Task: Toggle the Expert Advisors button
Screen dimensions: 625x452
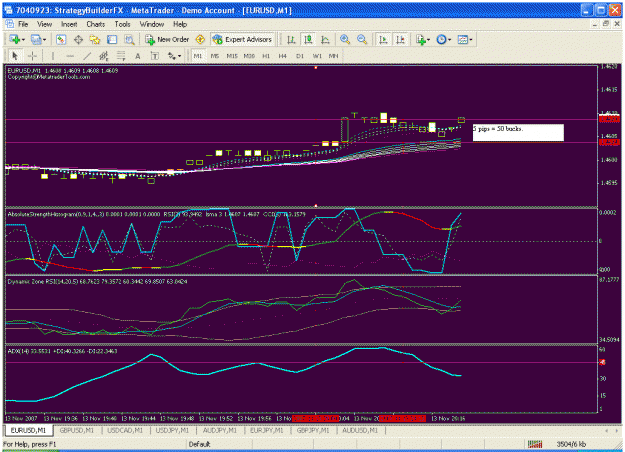Action: pos(243,39)
